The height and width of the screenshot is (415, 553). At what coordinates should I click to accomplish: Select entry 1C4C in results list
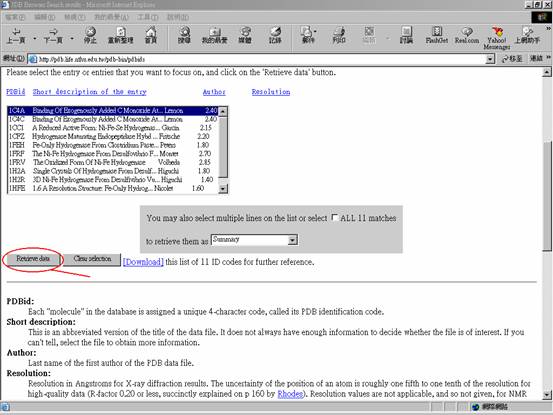(x=113, y=119)
